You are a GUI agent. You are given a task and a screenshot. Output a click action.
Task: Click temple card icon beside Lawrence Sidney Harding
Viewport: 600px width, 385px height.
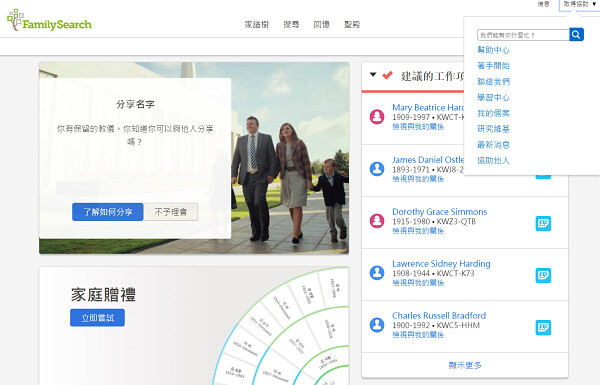[543, 275]
